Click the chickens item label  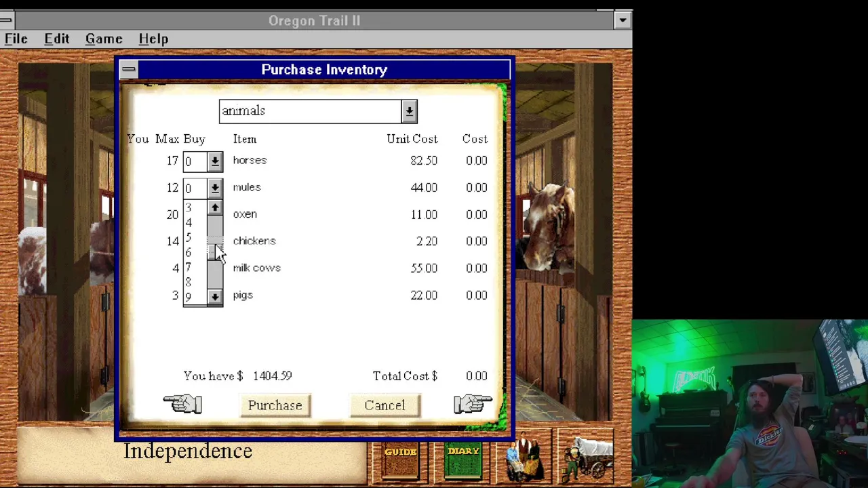click(x=254, y=241)
